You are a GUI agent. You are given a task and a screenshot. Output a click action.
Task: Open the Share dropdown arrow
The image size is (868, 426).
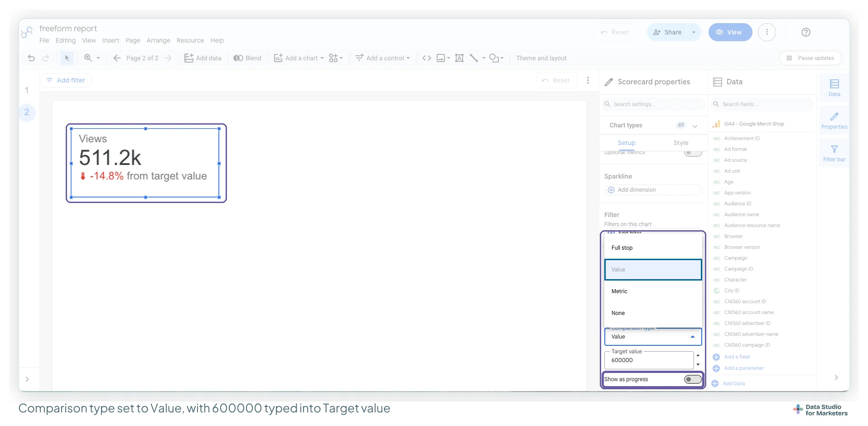[694, 32]
